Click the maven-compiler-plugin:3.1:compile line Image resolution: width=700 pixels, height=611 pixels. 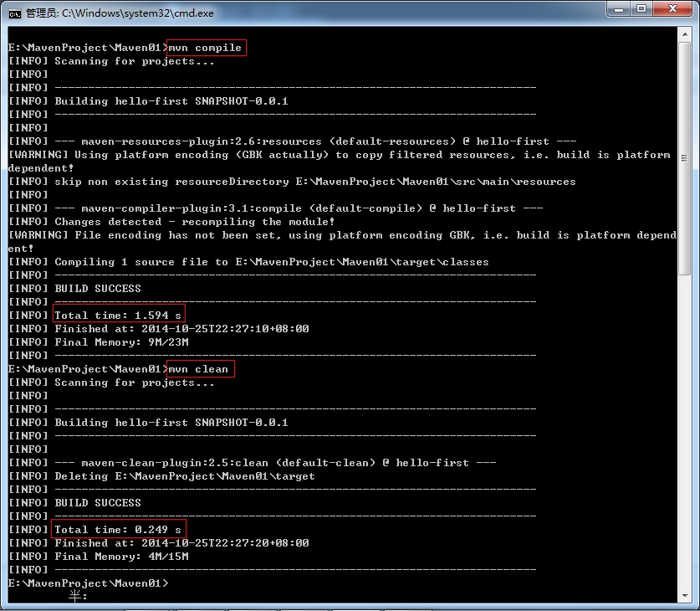(276, 208)
